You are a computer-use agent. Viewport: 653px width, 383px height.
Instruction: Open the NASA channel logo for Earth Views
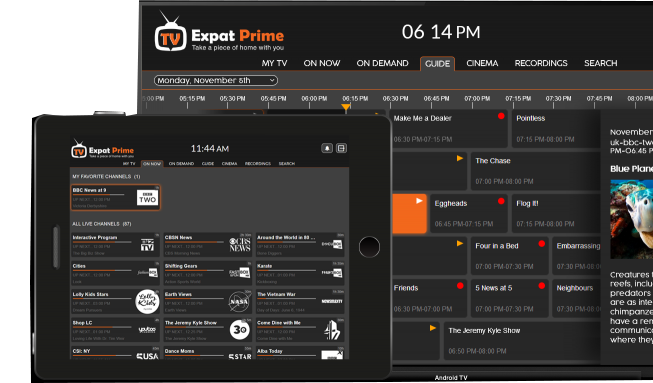239,301
